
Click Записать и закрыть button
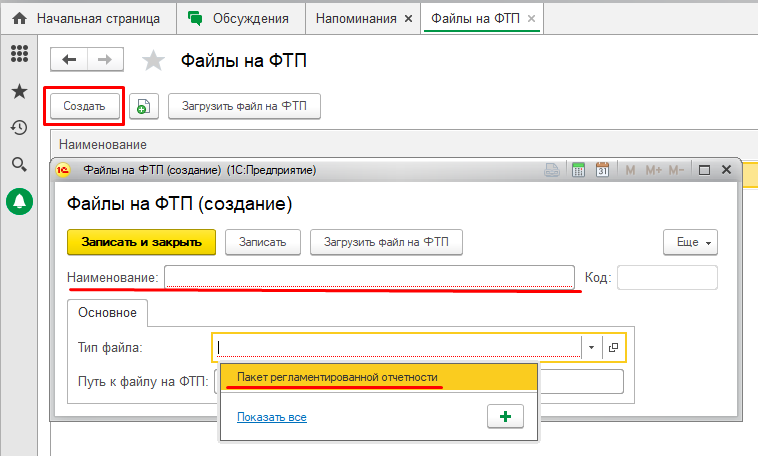141,242
